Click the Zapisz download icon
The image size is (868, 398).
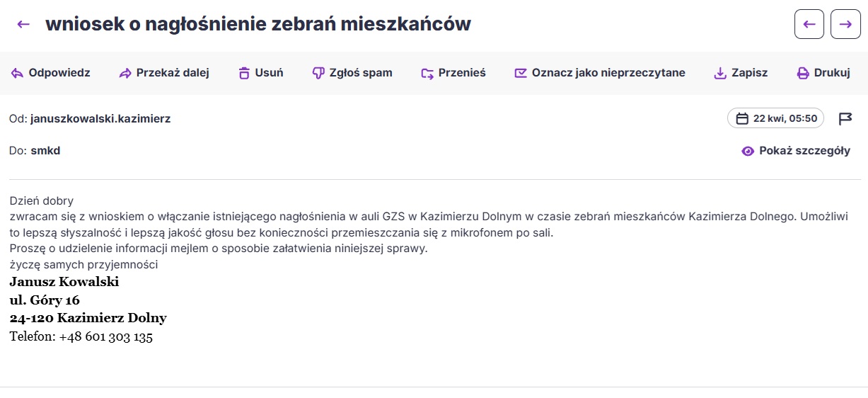[720, 73]
